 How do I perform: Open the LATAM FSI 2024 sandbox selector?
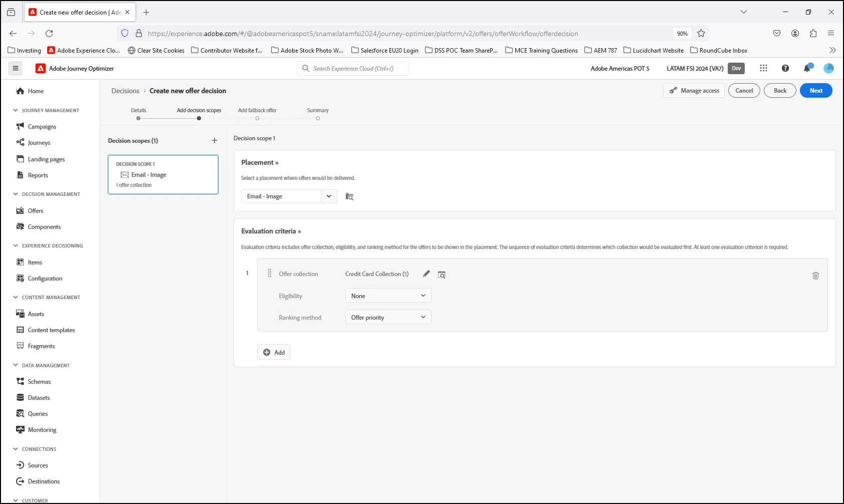point(695,69)
